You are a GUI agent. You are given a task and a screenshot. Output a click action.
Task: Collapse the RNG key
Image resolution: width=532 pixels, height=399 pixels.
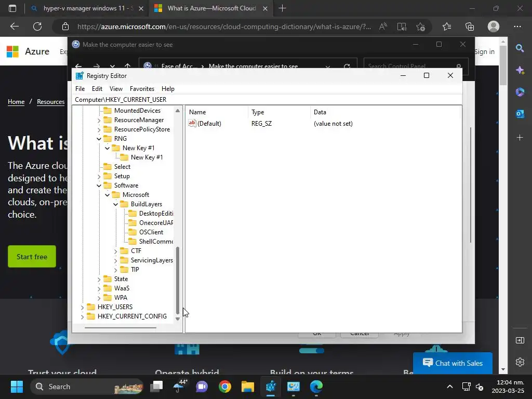coord(99,139)
